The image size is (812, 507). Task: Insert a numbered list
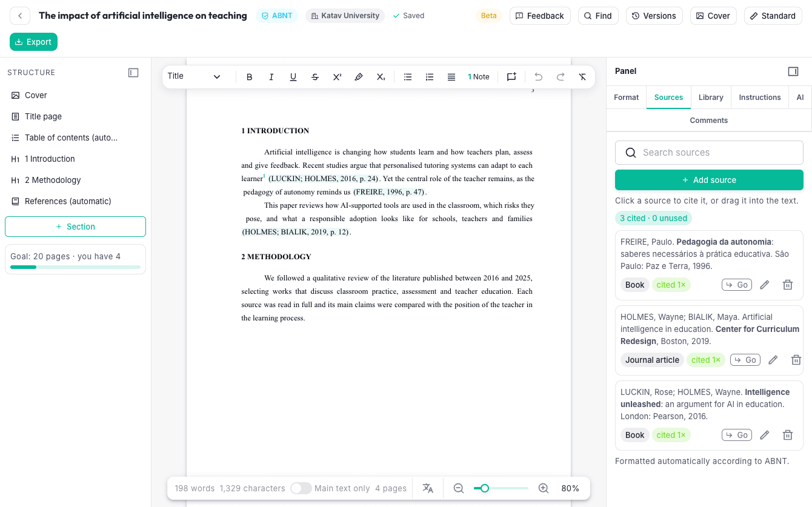(430, 77)
